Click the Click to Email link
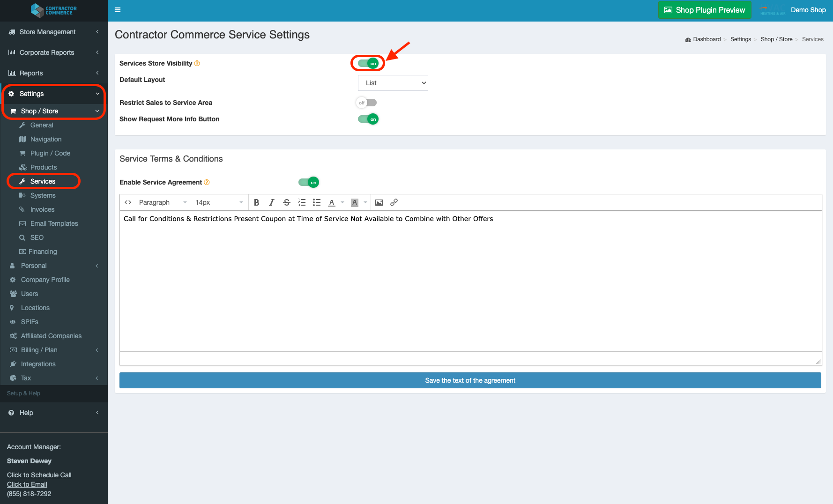The height and width of the screenshot is (504, 833). pos(27,484)
